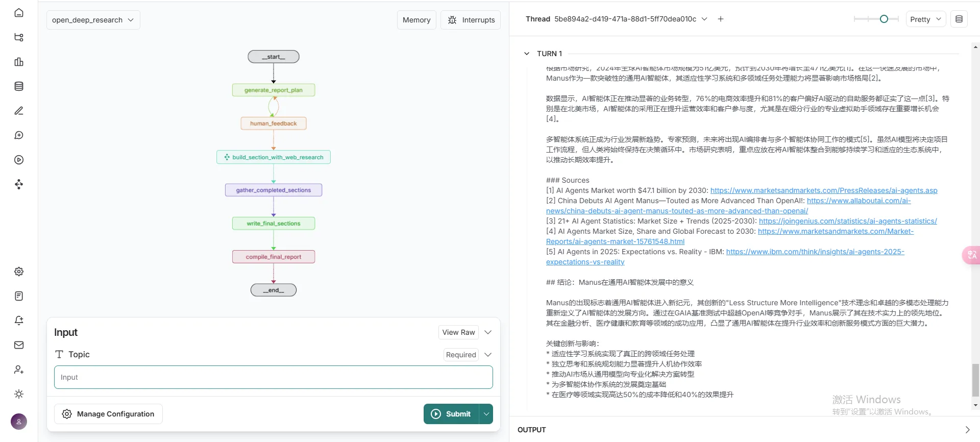Click the View Raw button
The height and width of the screenshot is (442, 980).
tap(458, 332)
